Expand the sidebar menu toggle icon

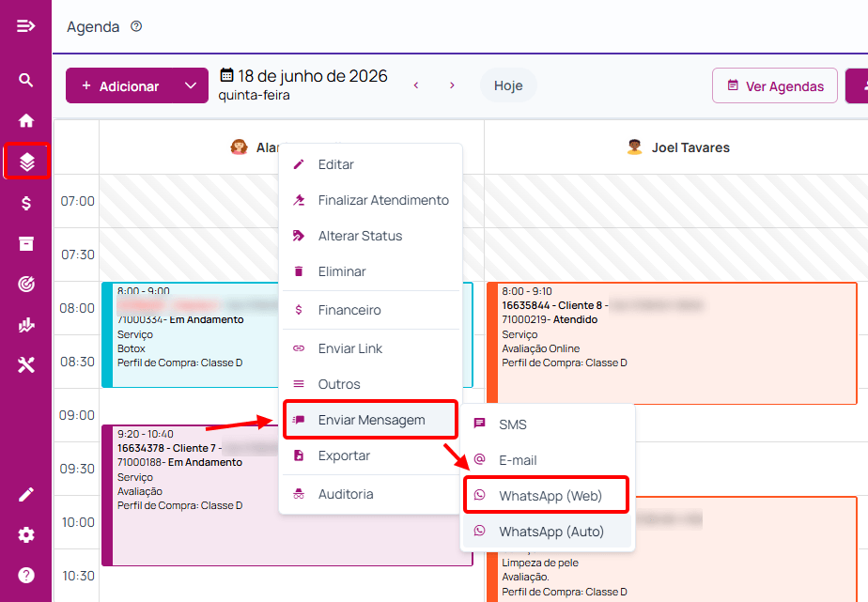click(26, 26)
